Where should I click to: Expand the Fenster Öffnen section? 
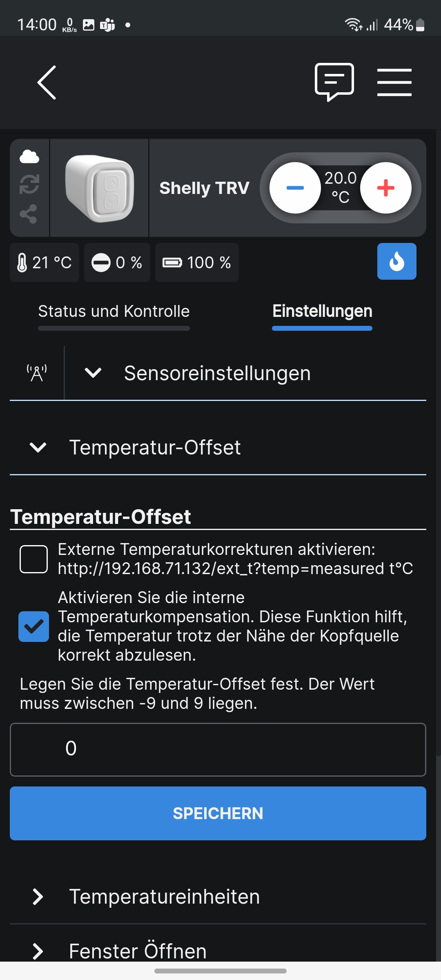tap(38, 951)
